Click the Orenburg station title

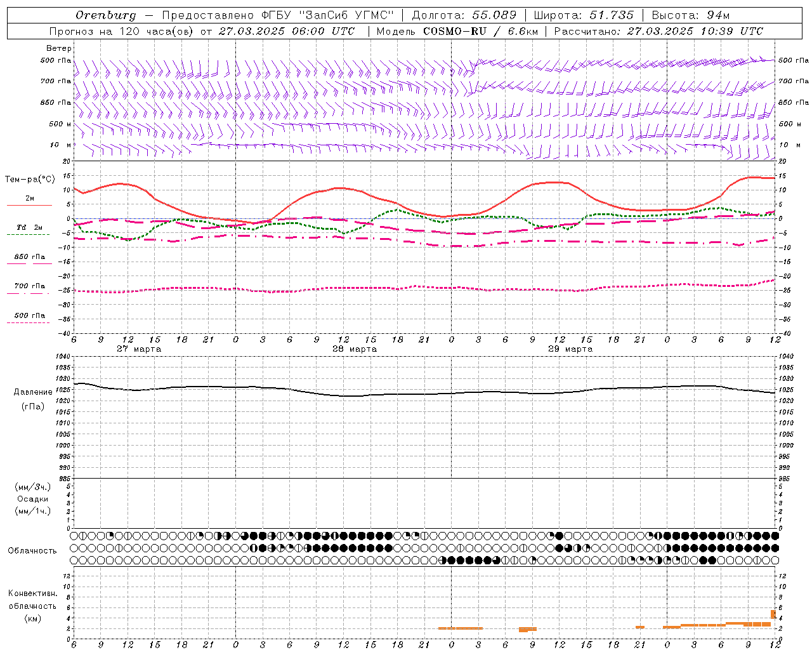coord(105,15)
